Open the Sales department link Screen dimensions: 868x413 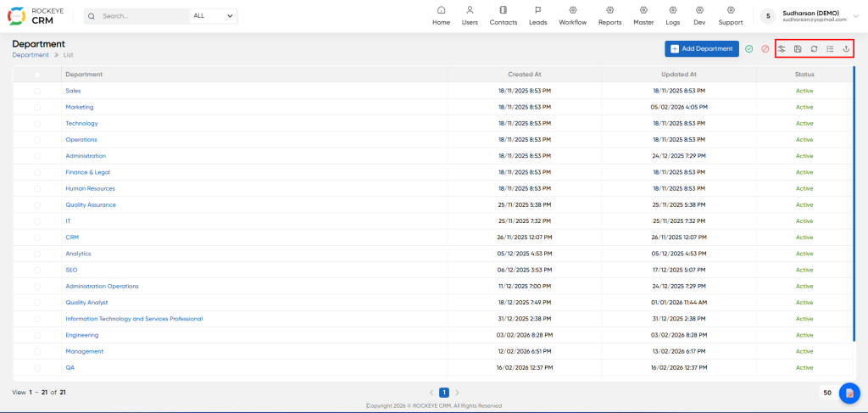pos(73,91)
